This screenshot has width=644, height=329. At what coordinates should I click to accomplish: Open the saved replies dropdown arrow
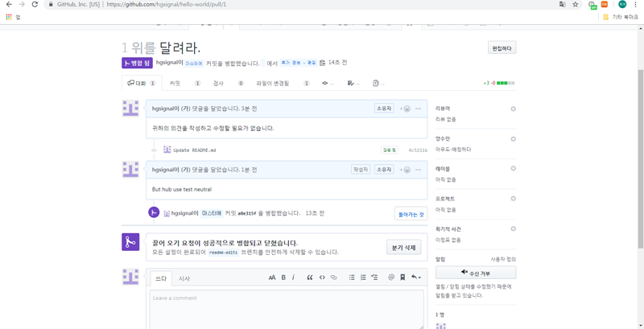[x=416, y=278]
